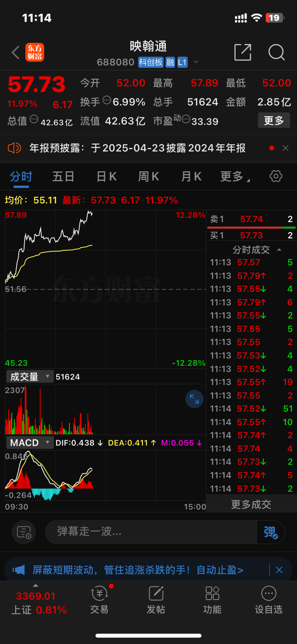The image size is (297, 644).
Task: Switch to 日K tab
Action: (x=107, y=176)
